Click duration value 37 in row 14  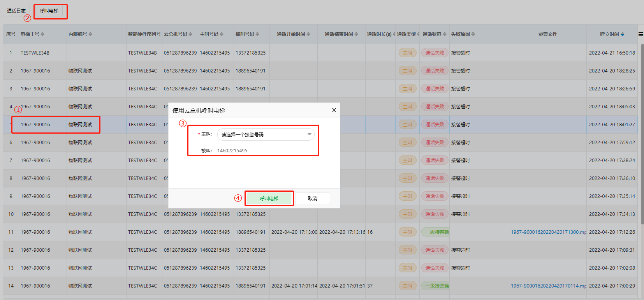370,286
